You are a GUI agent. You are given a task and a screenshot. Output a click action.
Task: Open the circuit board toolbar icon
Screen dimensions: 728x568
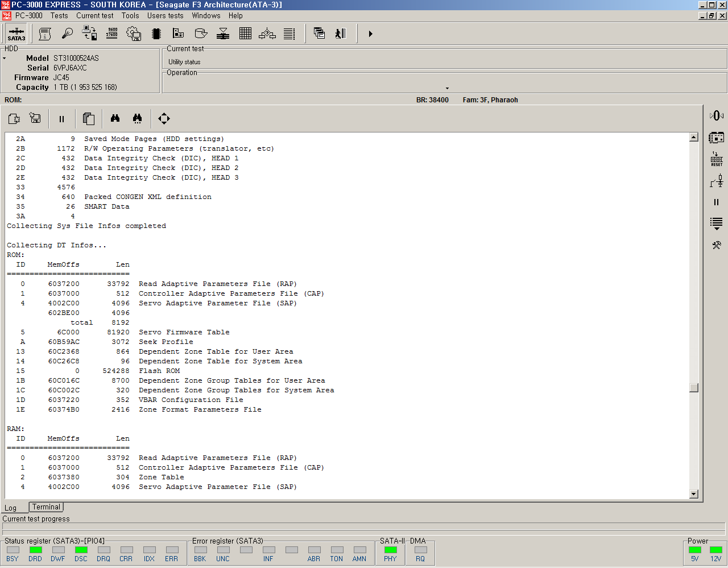tap(179, 34)
